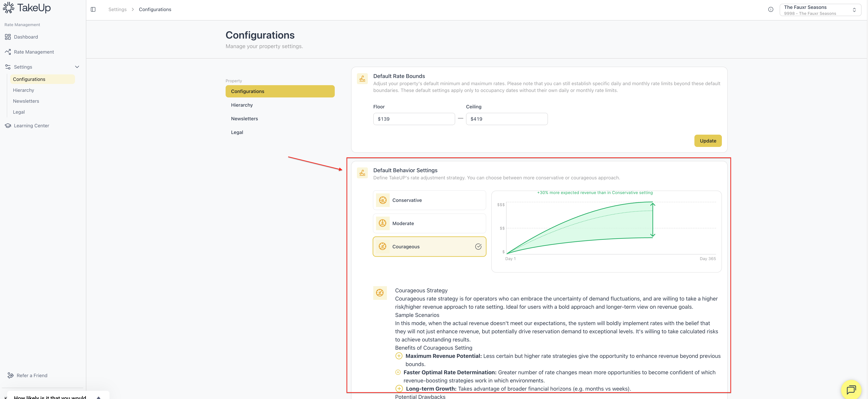
Task: Select the Conservative strategy option
Action: click(429, 200)
